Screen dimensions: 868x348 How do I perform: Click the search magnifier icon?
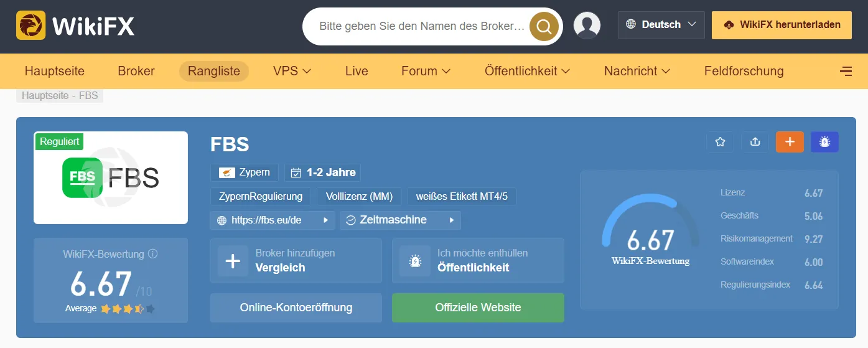coord(544,26)
